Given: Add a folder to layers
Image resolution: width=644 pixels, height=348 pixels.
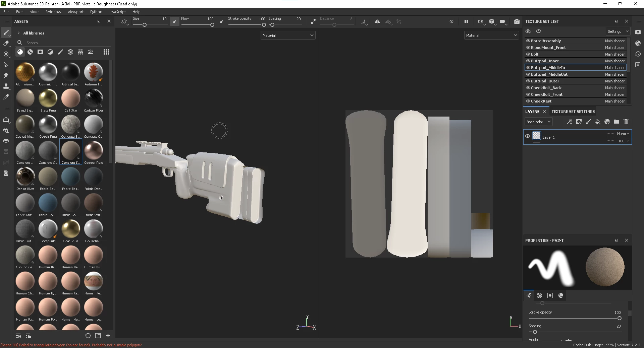Looking at the screenshot, I should [x=616, y=122].
